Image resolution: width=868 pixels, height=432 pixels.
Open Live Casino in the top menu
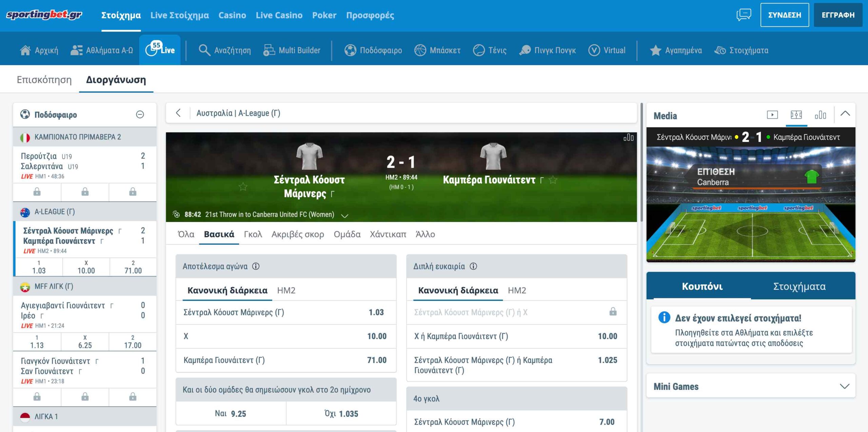(279, 15)
